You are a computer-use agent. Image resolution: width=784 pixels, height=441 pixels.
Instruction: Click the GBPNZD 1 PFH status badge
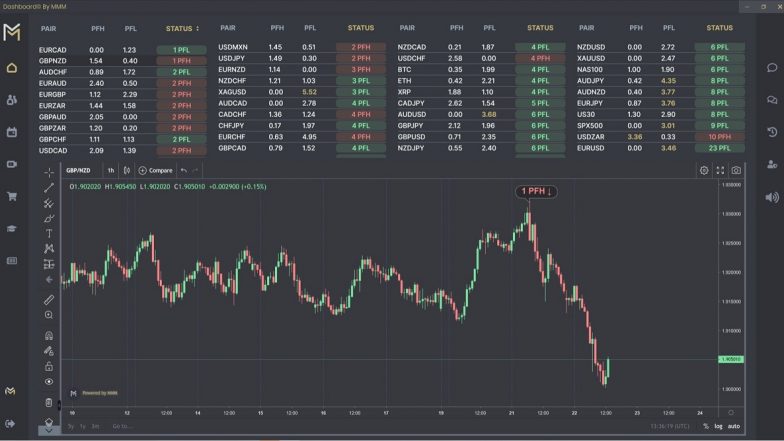click(x=182, y=61)
